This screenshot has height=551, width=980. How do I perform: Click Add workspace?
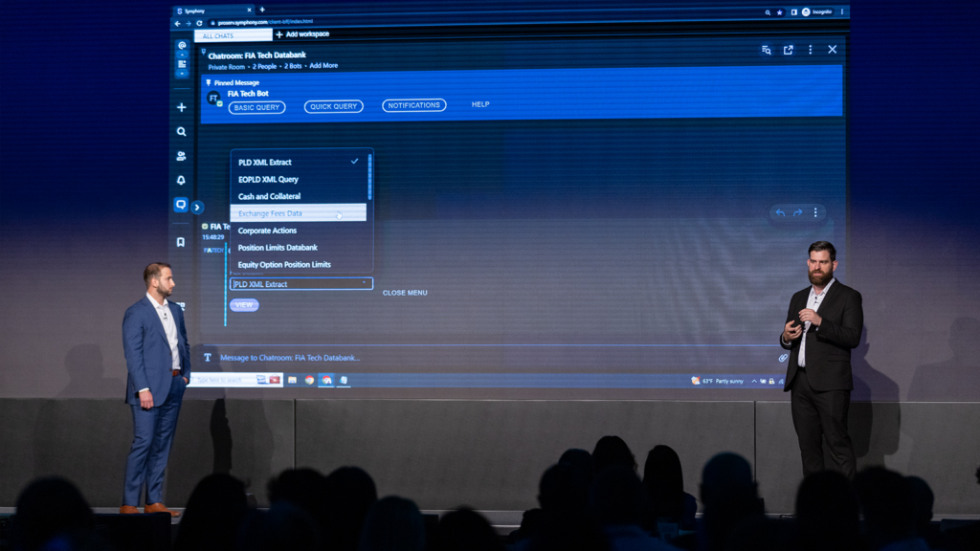(x=302, y=34)
